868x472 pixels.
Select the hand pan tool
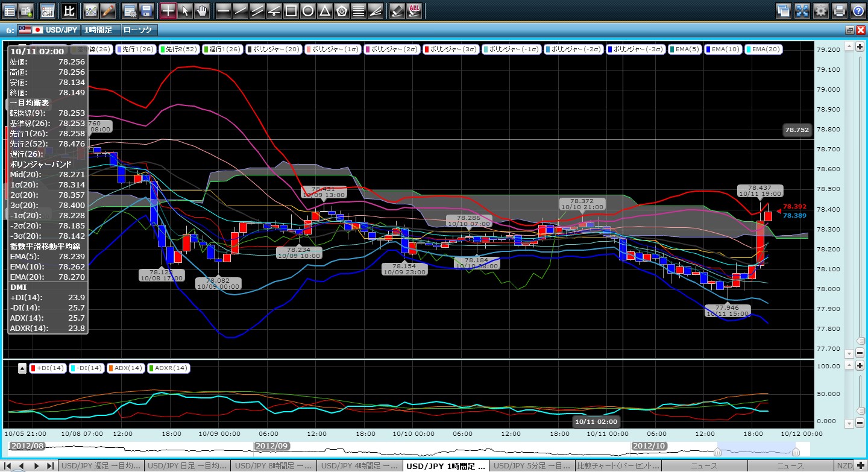click(202, 10)
